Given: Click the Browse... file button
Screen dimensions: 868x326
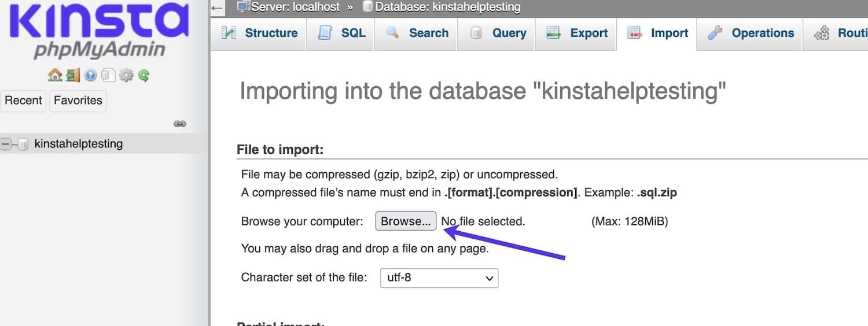Looking at the screenshot, I should click(405, 221).
